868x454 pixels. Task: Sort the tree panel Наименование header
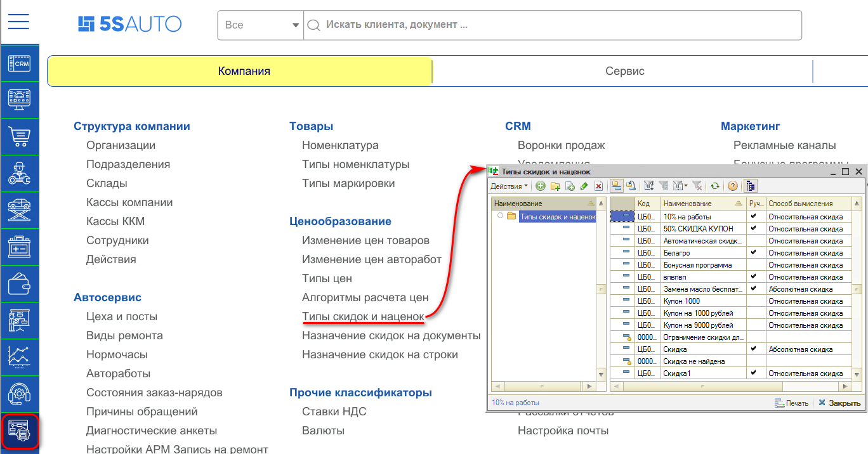(544, 204)
